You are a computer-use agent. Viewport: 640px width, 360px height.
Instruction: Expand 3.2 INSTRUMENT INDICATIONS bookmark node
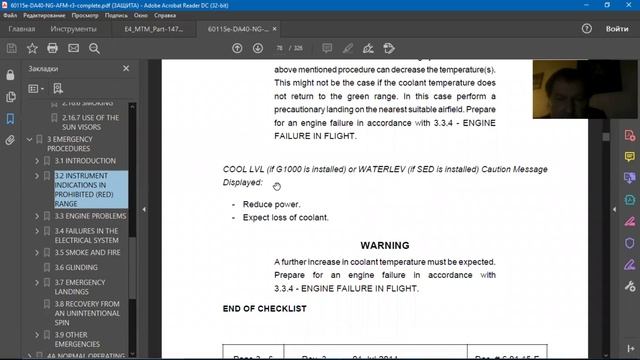click(37, 176)
